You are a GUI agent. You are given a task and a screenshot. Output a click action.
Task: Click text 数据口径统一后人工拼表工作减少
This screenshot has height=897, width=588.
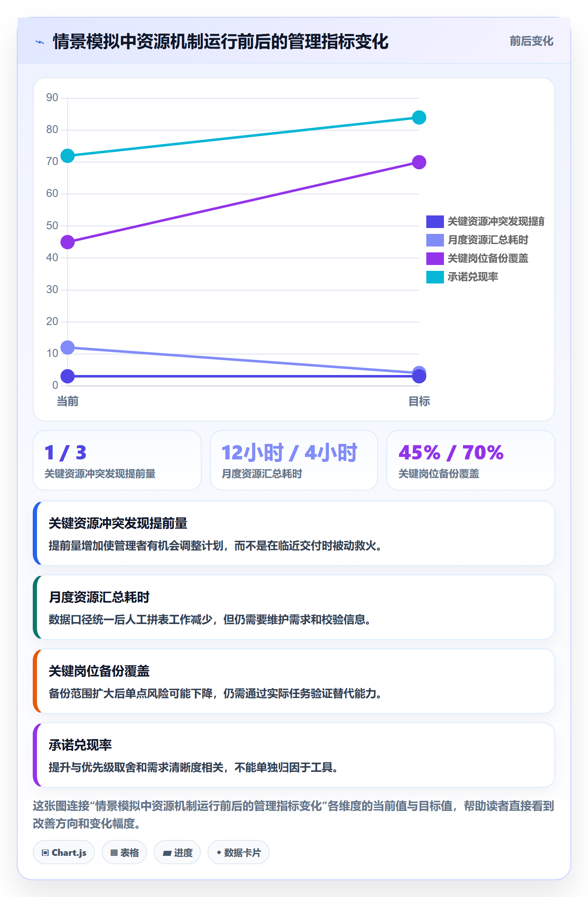pyautogui.click(x=131, y=619)
